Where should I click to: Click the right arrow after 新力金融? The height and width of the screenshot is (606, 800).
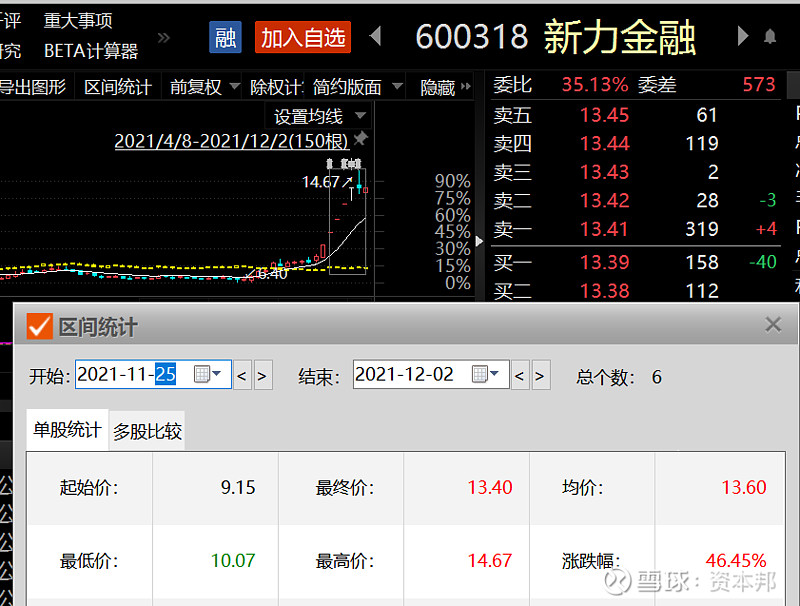743,35
